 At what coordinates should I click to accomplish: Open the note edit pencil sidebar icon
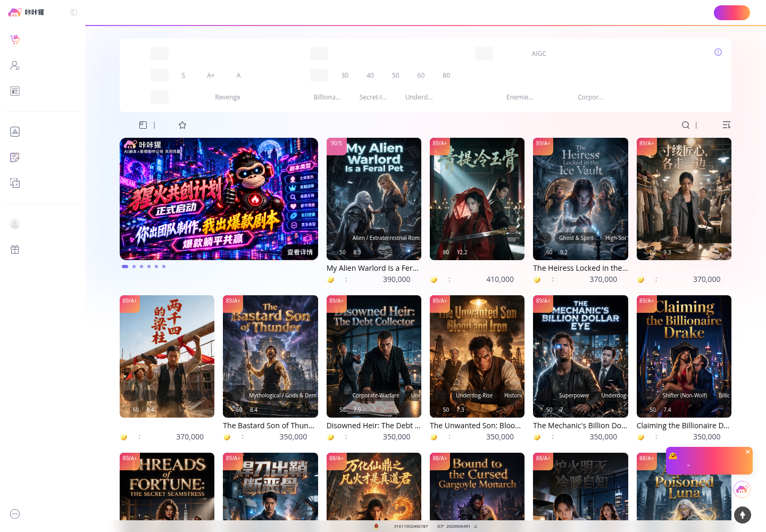[x=15, y=157]
